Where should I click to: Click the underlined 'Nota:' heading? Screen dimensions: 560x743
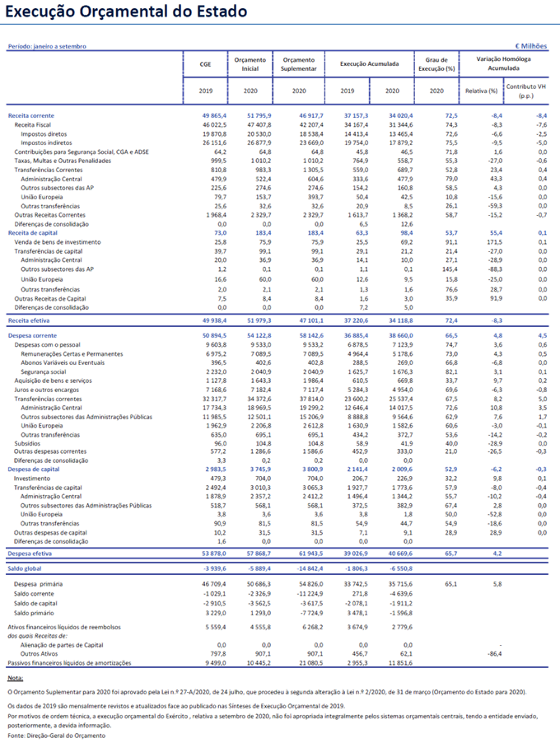pyautogui.click(x=15, y=678)
